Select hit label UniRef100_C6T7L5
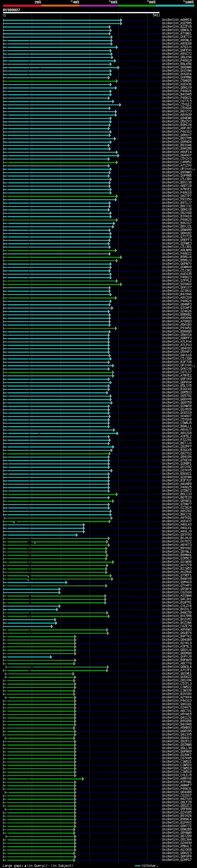This screenshot has width=197, height=868. (177, 101)
